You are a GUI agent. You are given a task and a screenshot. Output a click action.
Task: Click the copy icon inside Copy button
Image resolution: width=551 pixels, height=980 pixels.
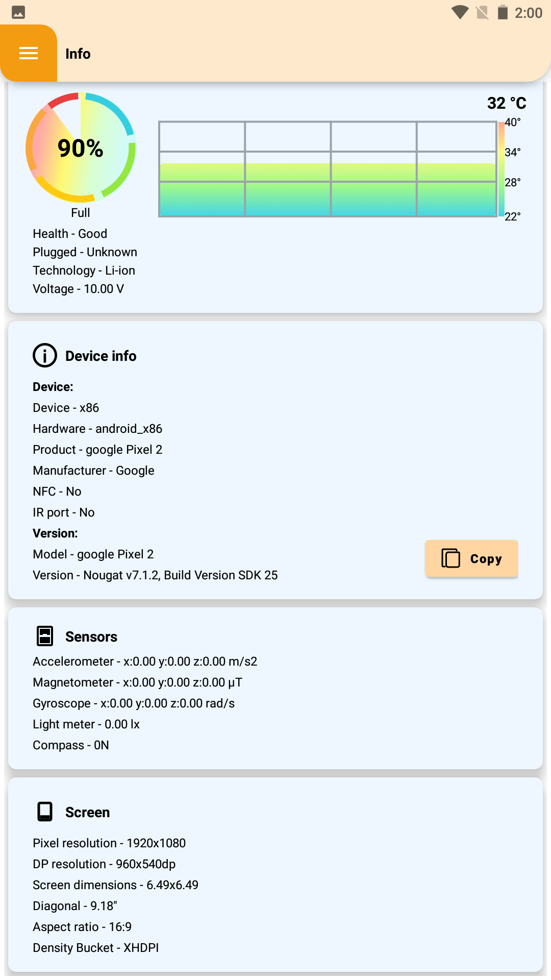[450, 558]
